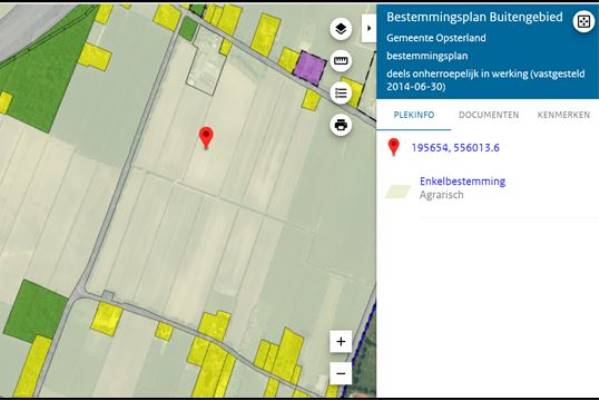The height and width of the screenshot is (400, 599).
Task: Zoom in with the plus button
Action: (341, 341)
